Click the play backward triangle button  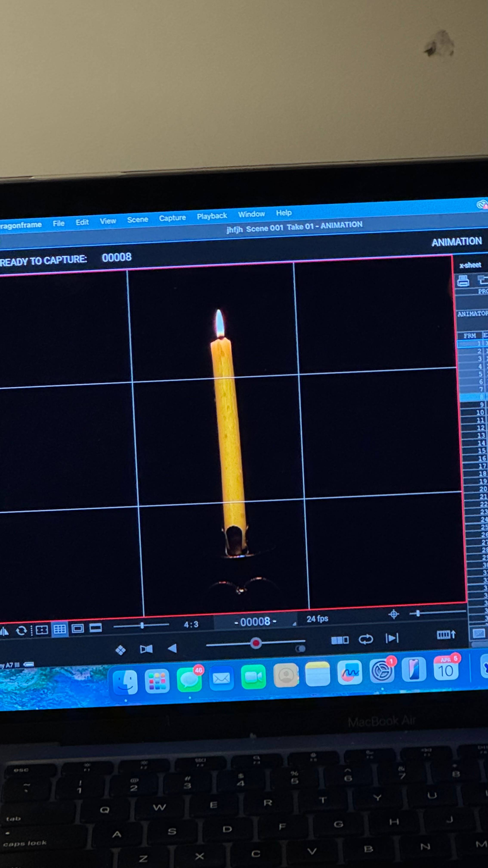(x=172, y=648)
